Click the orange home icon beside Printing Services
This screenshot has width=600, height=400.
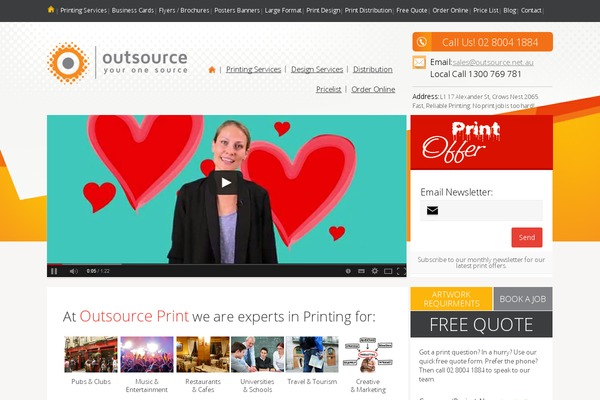coord(212,70)
